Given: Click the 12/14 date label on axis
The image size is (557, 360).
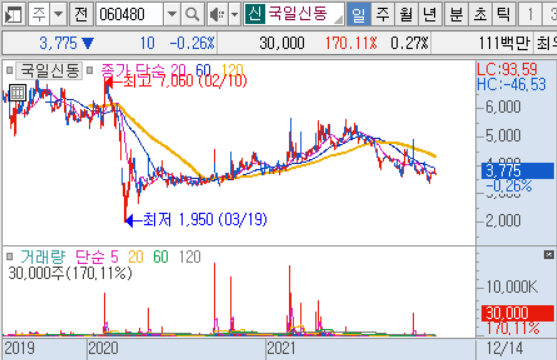Looking at the screenshot, I should coord(505,348).
